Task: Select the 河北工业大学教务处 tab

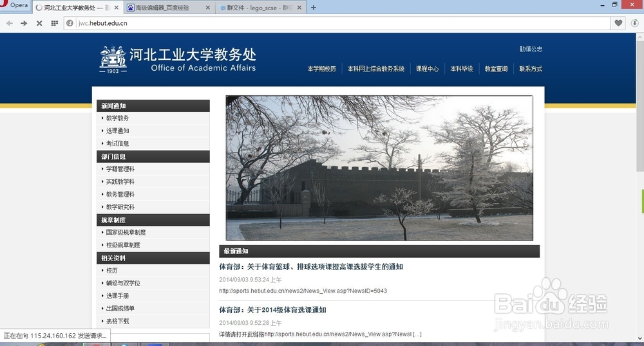Action: pos(77,7)
